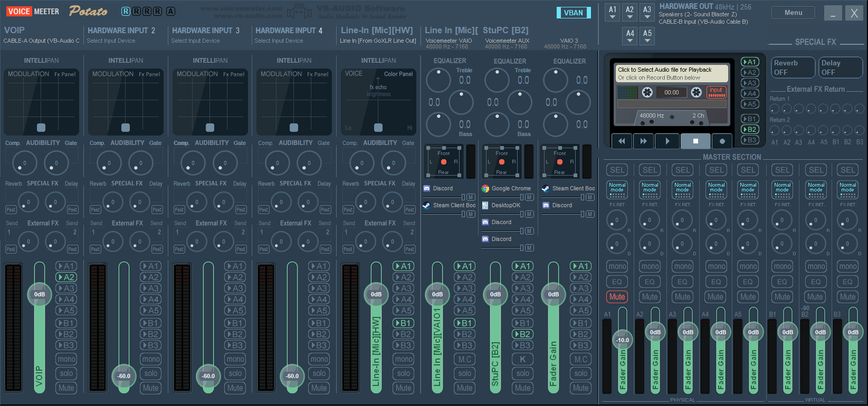Screen dimensions: 868x406
Task: Switch Normal mode on the A1 bus
Action: click(617, 190)
